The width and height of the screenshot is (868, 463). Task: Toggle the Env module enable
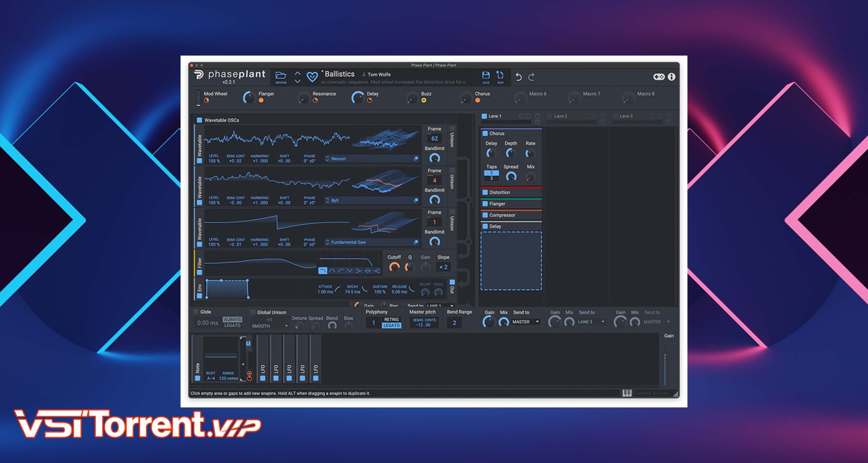199,296
